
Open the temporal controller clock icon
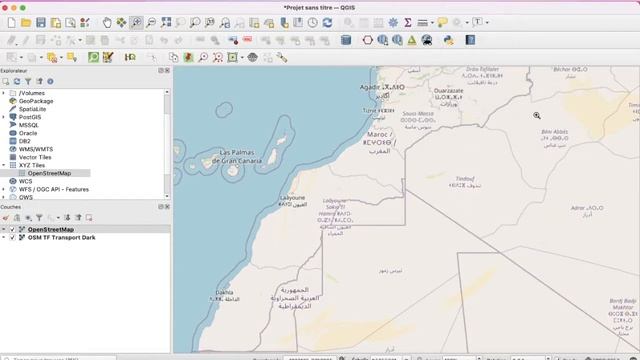tap(313, 22)
